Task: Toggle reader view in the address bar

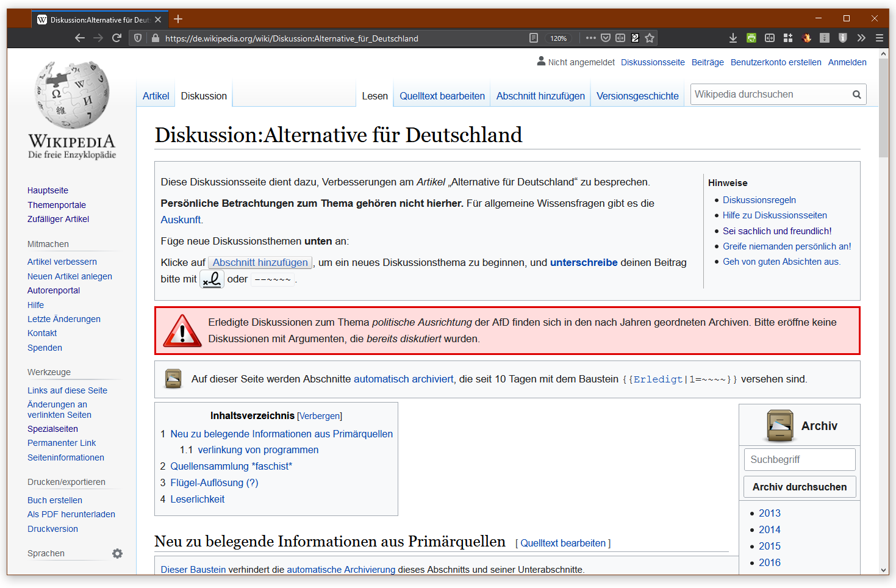Action: (534, 38)
